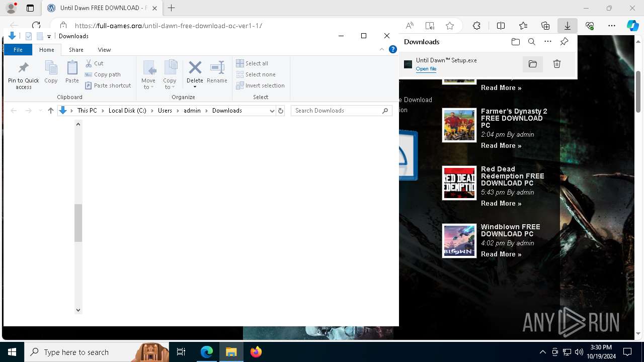Click 'This PC' in address path
This screenshot has height=362, width=644.
[87, 111]
